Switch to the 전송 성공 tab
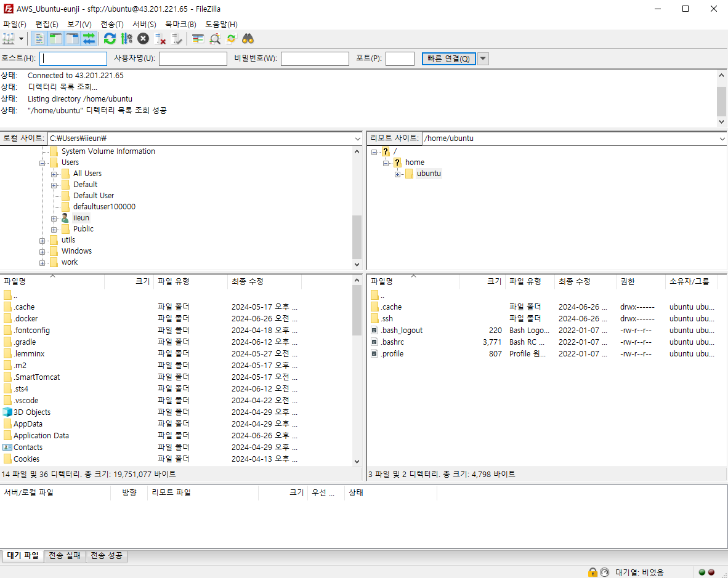 pyautogui.click(x=107, y=556)
